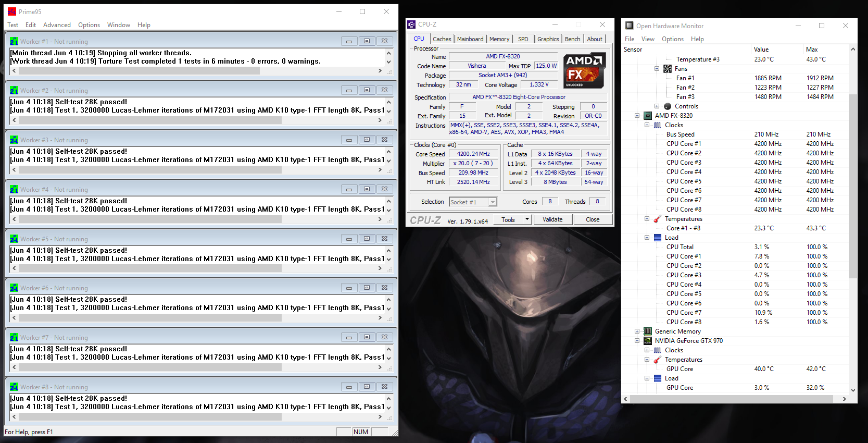Open View menu in Open Hardware Monitor
The height and width of the screenshot is (443, 868).
pos(648,39)
